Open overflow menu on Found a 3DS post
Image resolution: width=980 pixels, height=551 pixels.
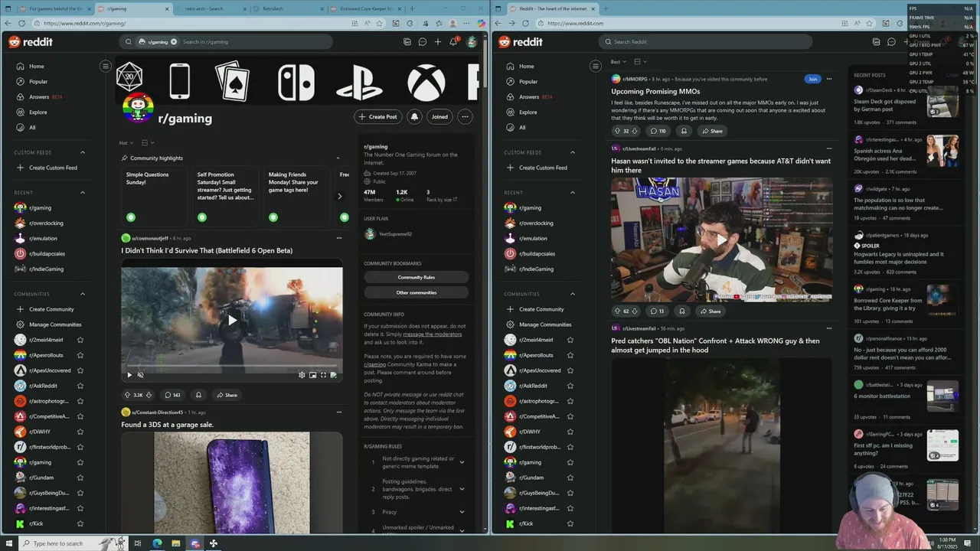[339, 412]
